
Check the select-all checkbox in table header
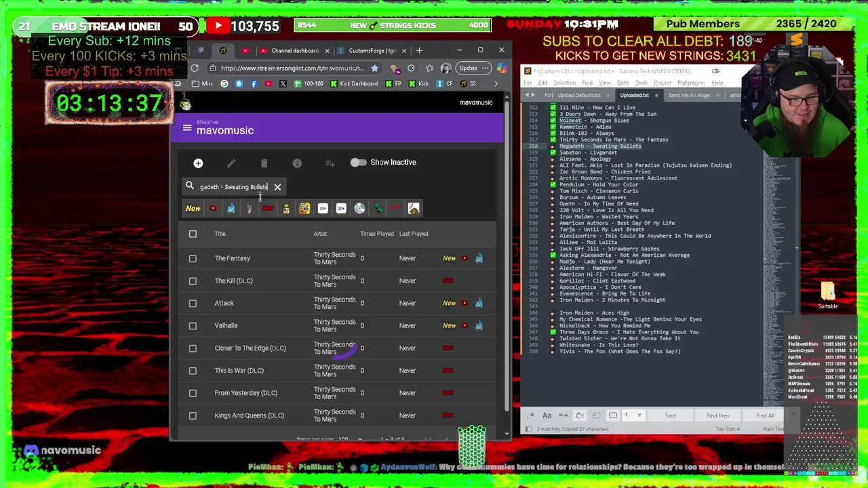(193, 234)
